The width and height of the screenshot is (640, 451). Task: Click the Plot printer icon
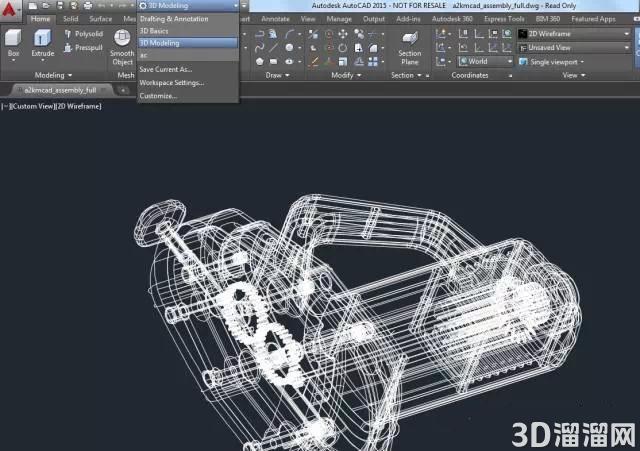click(88, 6)
